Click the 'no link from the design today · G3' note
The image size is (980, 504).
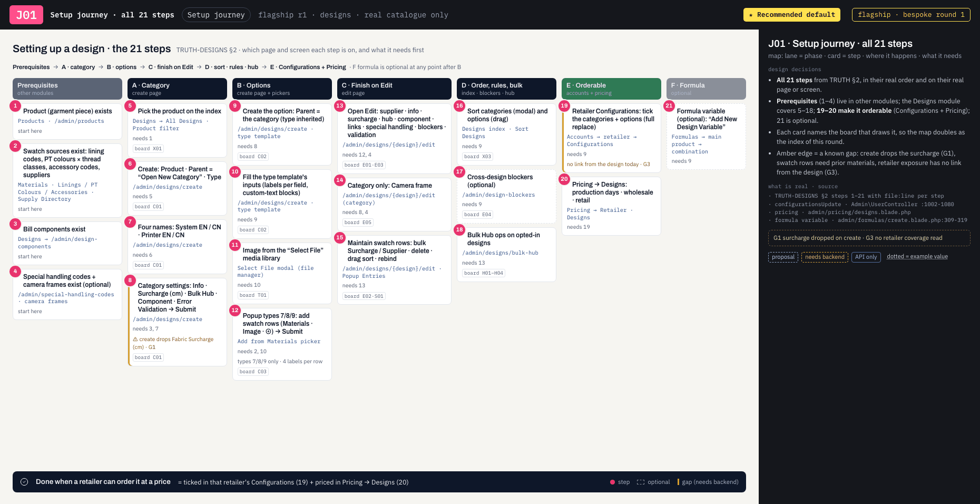click(x=609, y=164)
